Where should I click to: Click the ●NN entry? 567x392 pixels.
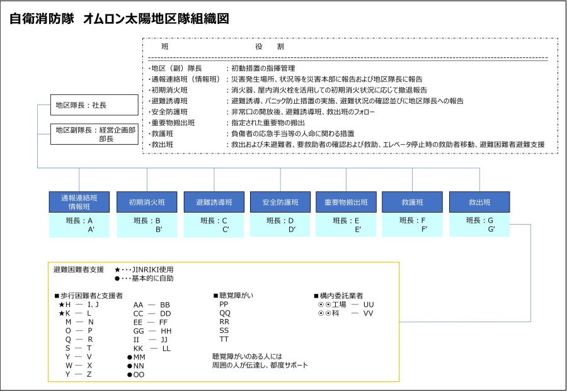click(x=135, y=366)
